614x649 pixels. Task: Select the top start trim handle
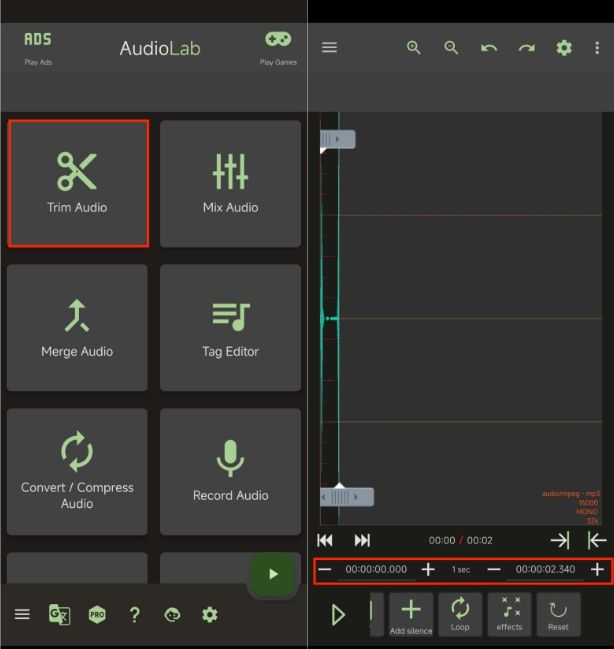337,139
